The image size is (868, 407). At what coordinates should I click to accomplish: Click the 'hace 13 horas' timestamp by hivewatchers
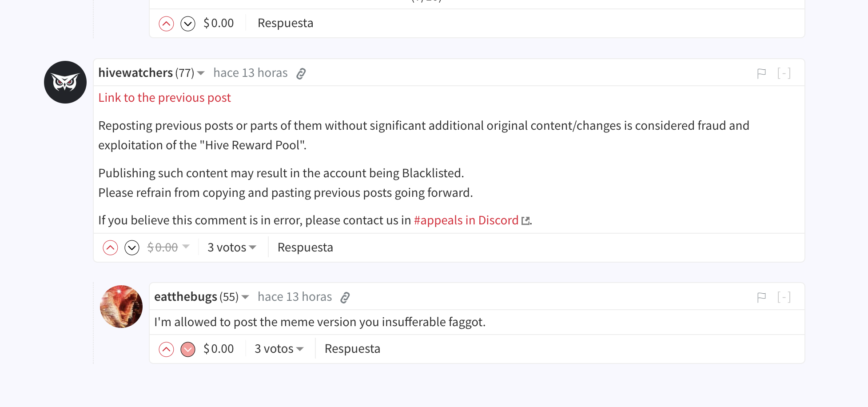pos(251,73)
